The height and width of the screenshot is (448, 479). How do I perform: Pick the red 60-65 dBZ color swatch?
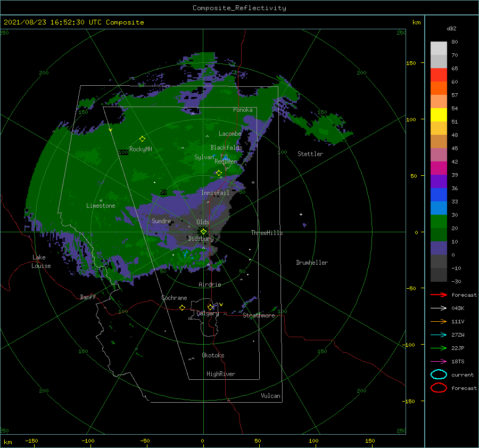point(439,75)
